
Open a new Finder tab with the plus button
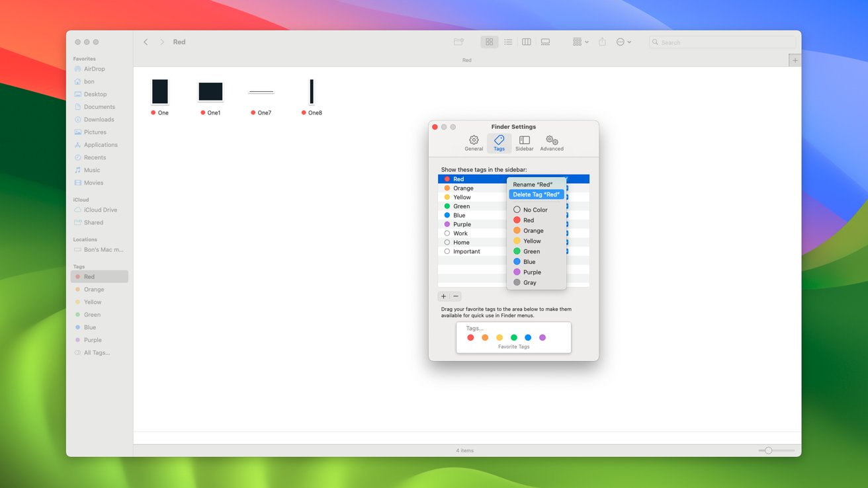(x=795, y=60)
